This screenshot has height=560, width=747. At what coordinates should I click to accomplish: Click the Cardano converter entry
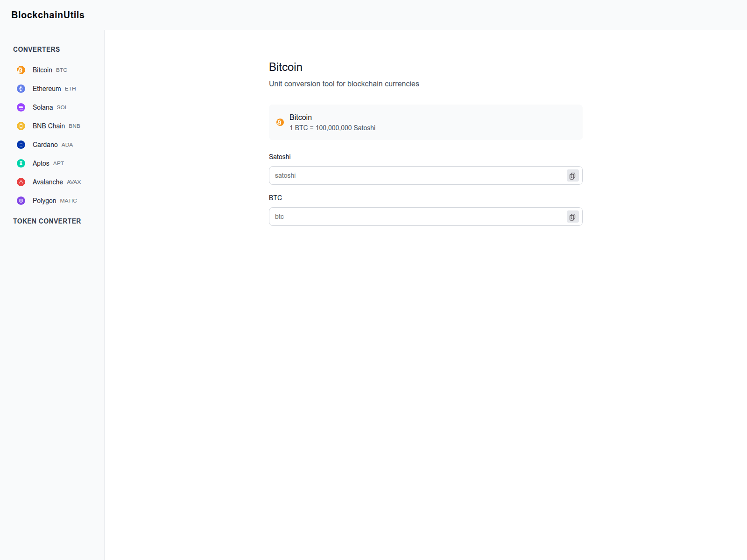click(x=45, y=144)
